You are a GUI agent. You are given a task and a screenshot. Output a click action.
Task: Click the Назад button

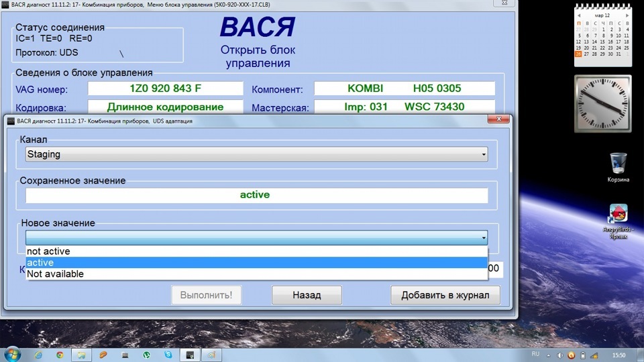[x=307, y=295]
